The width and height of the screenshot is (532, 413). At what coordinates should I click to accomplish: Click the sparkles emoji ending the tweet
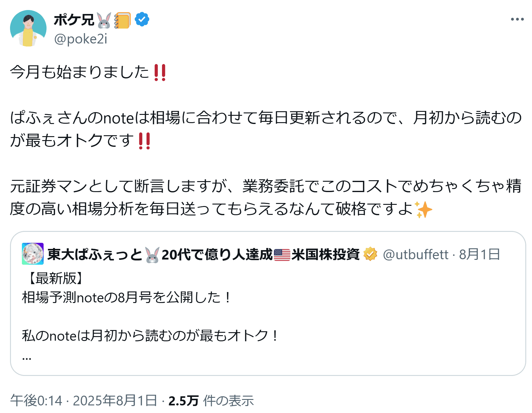click(423, 209)
